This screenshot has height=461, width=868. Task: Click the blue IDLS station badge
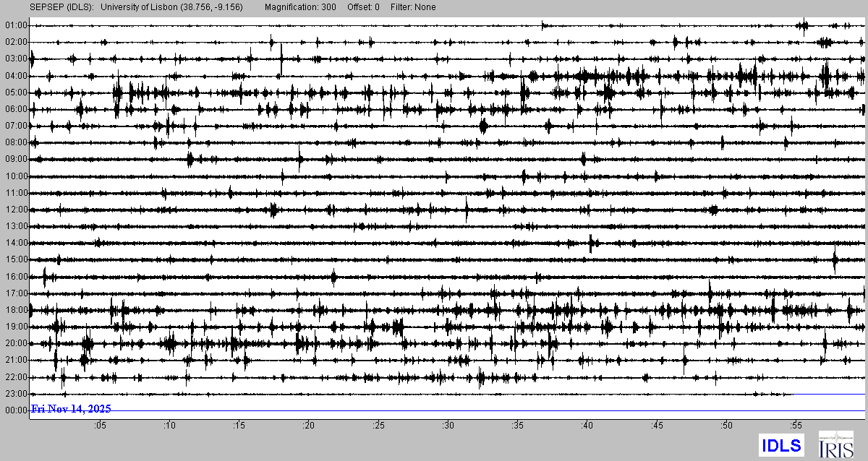point(780,445)
